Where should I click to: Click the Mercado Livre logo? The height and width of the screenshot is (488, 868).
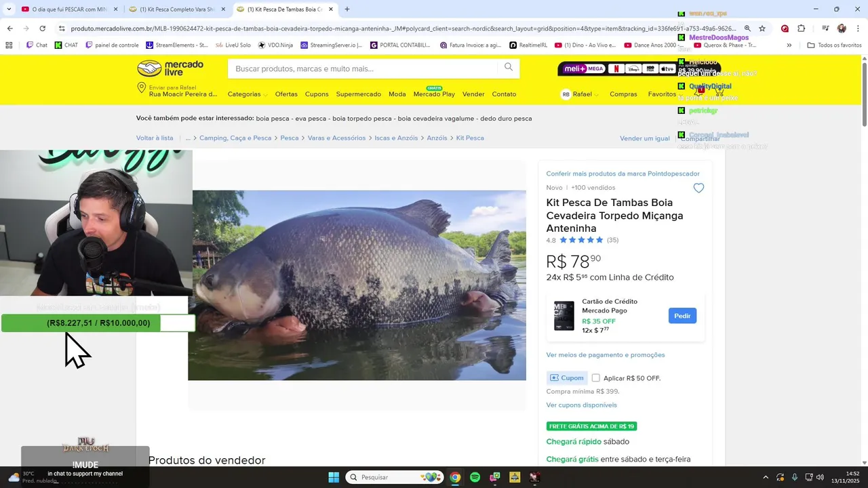click(x=170, y=68)
